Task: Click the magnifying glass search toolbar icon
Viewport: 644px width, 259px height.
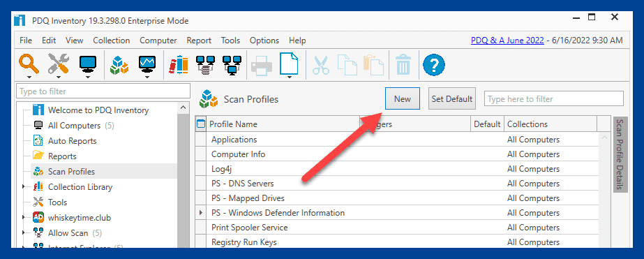Action: point(29,64)
